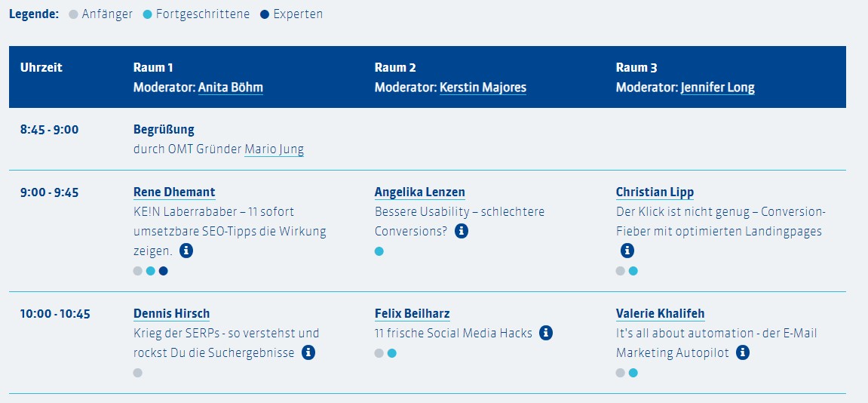This screenshot has height=403, width=868.
Task: Click the Experten dark blue legend dot
Action: tap(265, 14)
